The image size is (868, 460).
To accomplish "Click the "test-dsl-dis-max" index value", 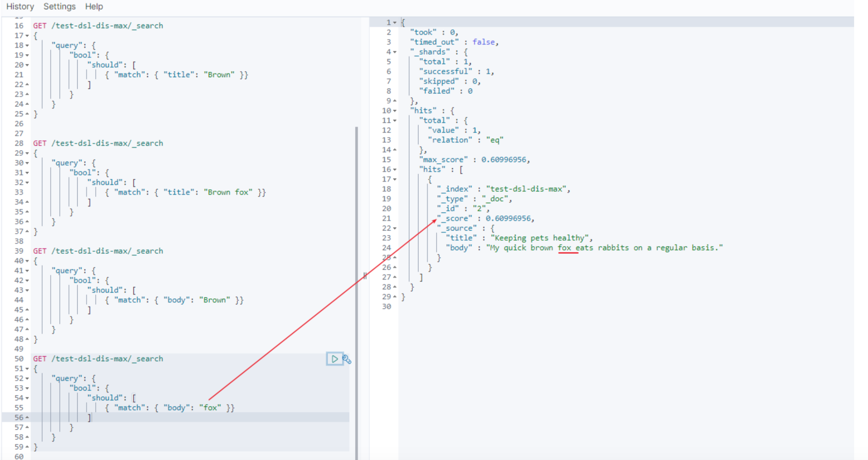I will pos(526,189).
